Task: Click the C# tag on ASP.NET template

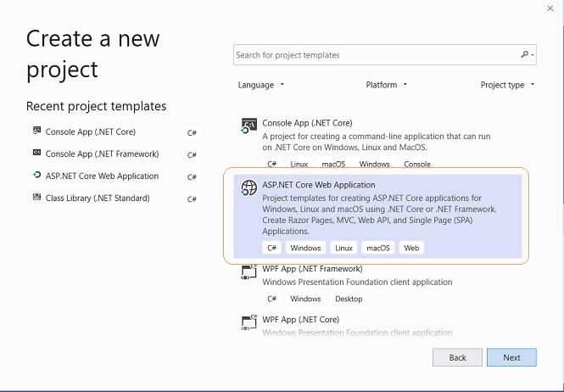Action: tap(271, 248)
